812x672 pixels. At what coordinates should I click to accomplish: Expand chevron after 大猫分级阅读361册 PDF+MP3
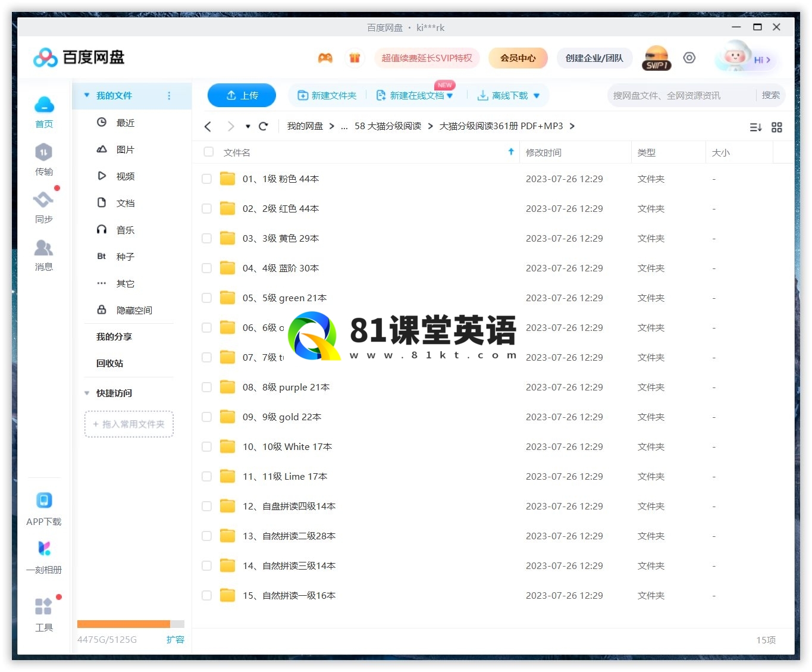(572, 126)
